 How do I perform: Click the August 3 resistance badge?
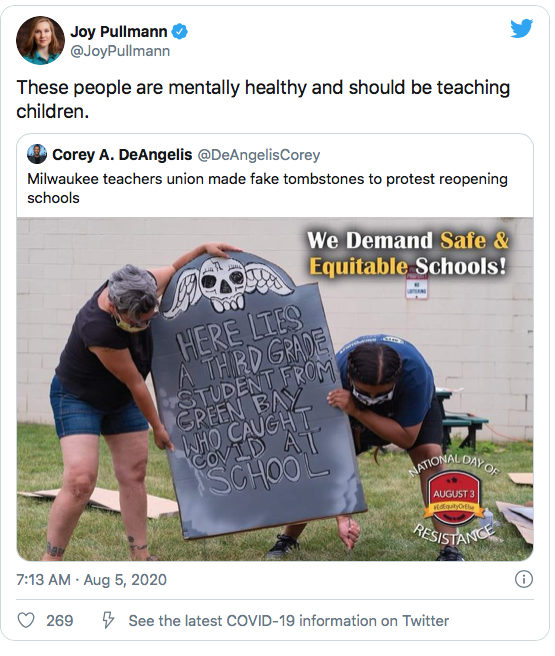454,499
